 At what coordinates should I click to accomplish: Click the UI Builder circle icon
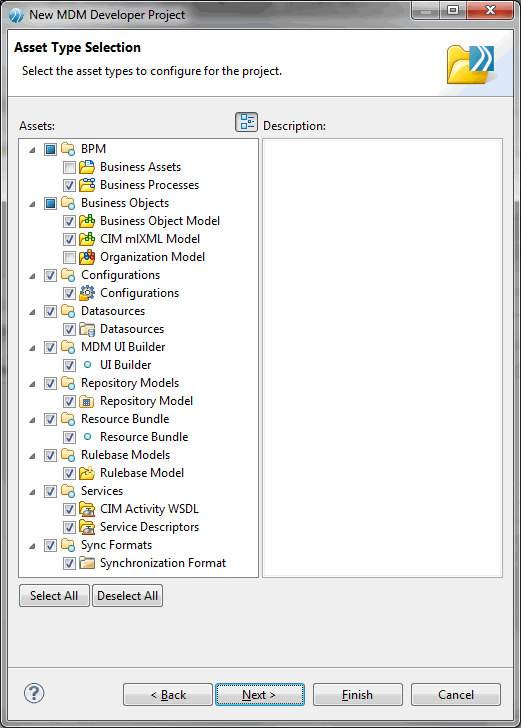[x=87, y=365]
